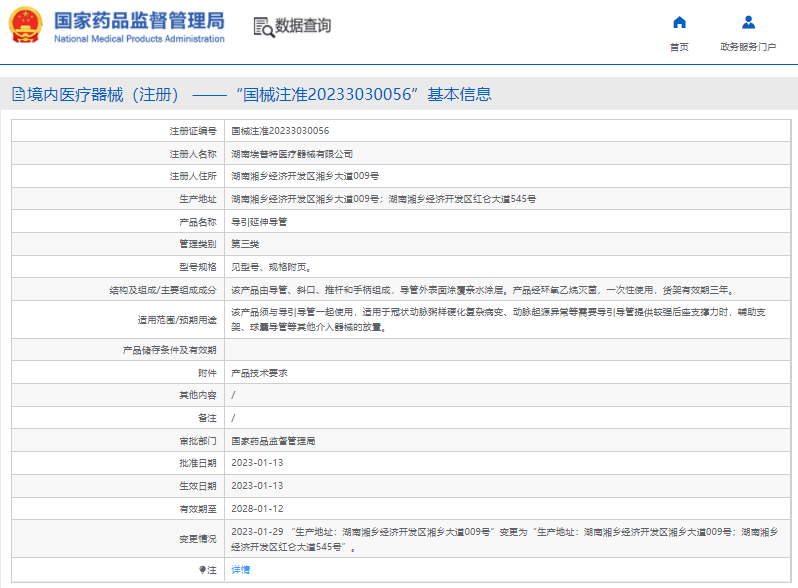
Task: Click 见型号、规格附页 value
Action: 271,267
